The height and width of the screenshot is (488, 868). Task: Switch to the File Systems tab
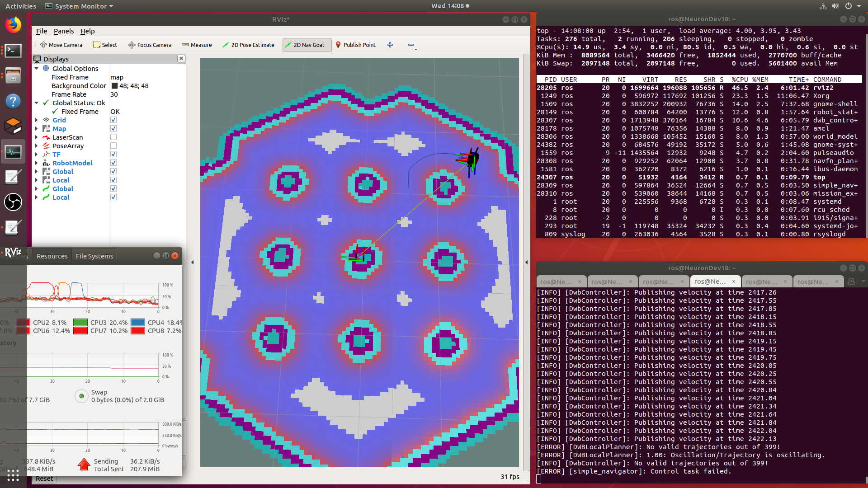tap(94, 256)
